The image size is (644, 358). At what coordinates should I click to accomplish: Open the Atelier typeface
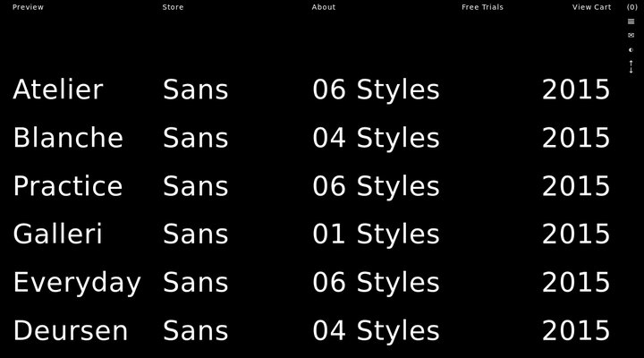[x=58, y=89]
